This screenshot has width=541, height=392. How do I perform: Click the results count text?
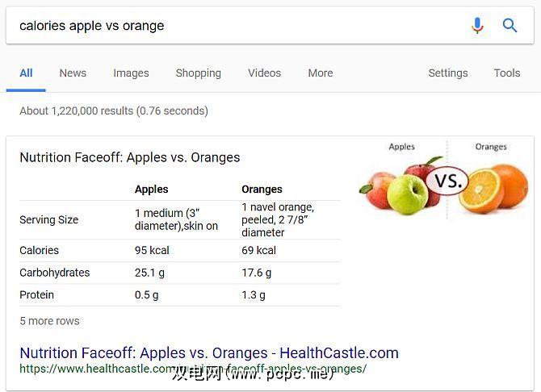click(x=113, y=111)
